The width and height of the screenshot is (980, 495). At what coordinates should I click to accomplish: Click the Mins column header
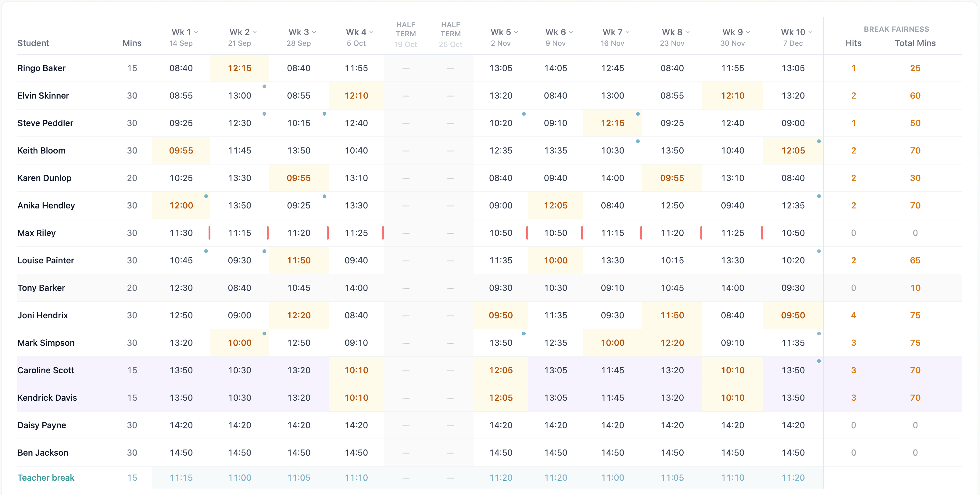(x=132, y=43)
